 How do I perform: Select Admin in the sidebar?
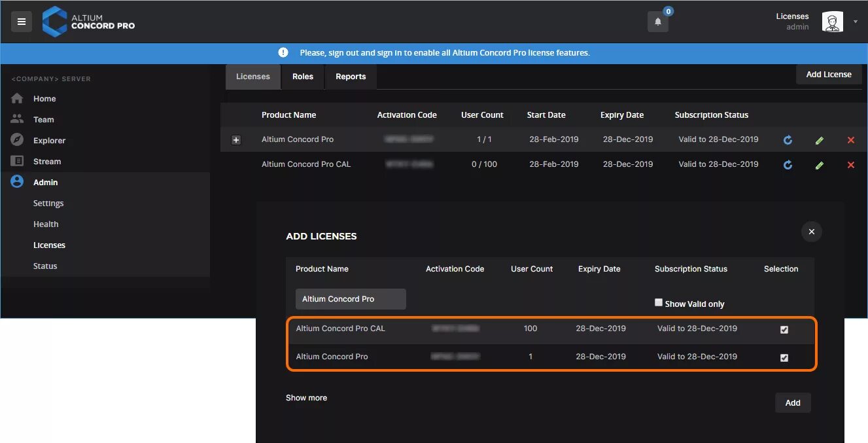[46, 183]
